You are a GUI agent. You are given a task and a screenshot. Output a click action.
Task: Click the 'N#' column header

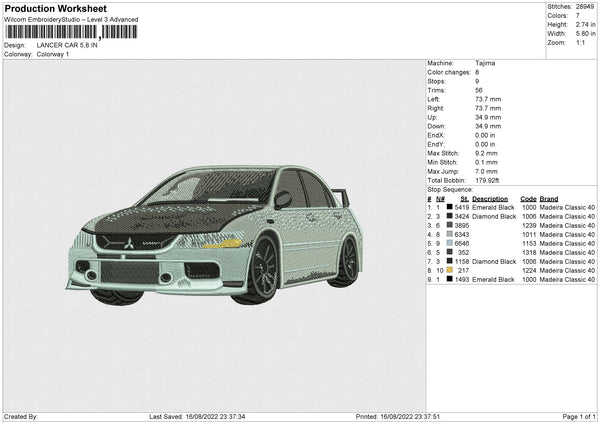pyautogui.click(x=440, y=199)
